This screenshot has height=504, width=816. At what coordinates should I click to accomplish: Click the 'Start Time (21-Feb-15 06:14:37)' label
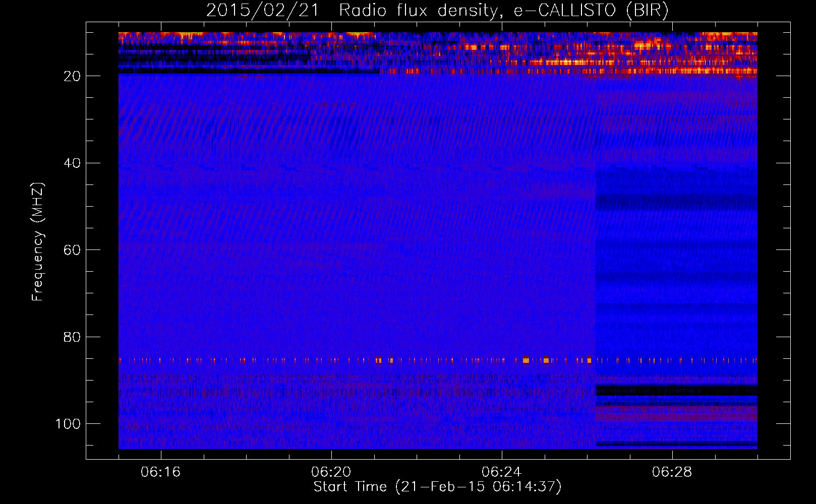pyautogui.click(x=437, y=487)
